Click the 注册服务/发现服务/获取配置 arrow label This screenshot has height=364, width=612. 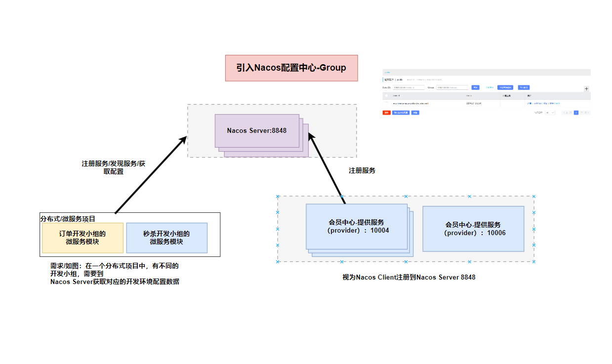coord(113,167)
